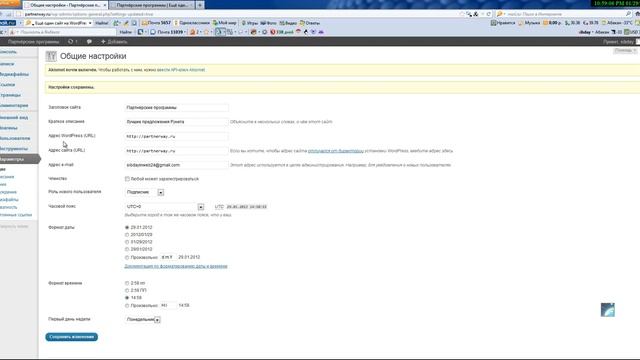Click the 'Адрес WordPress (URL)' input field

(176, 137)
